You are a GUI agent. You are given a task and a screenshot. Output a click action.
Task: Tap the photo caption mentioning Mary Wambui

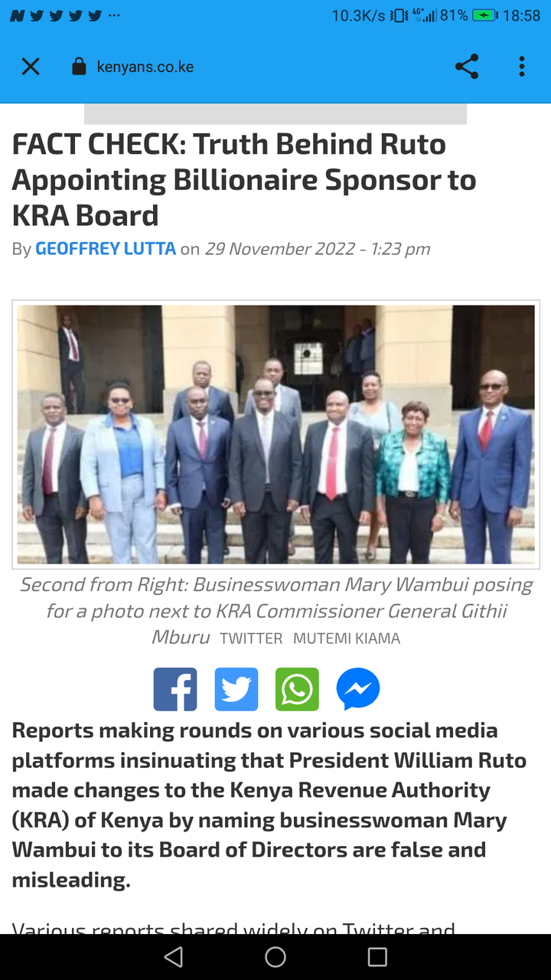(275, 611)
